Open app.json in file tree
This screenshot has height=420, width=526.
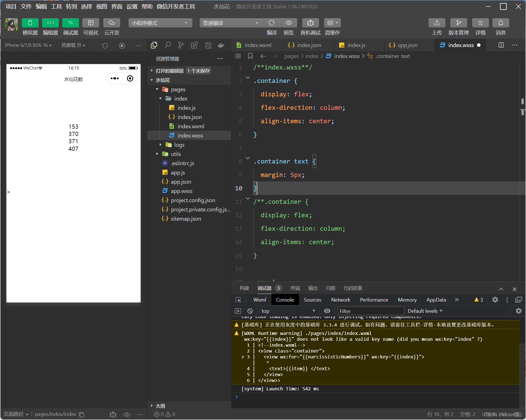click(x=181, y=182)
